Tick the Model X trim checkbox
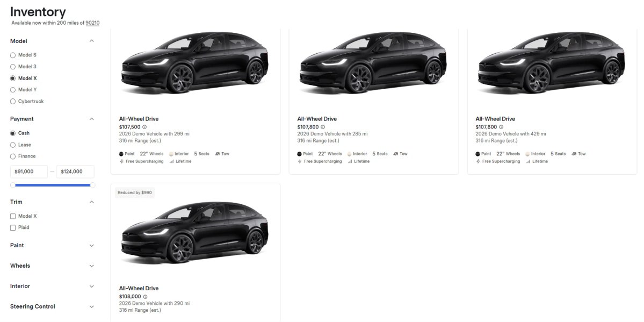This screenshot has height=322, width=644. (13, 216)
